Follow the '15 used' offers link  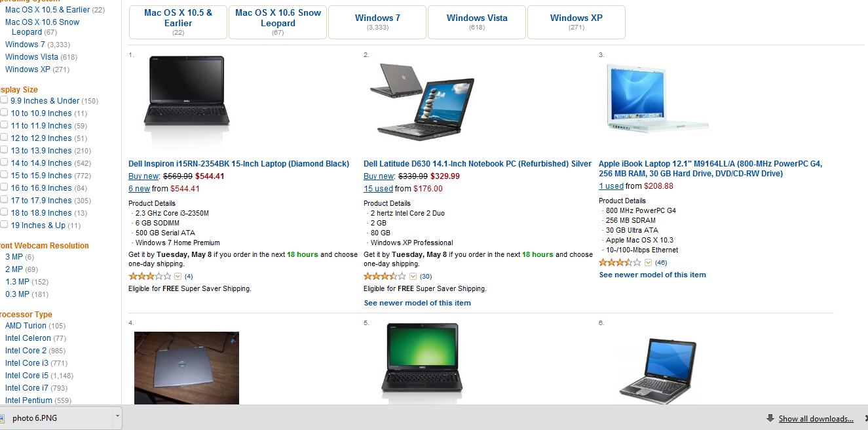pos(379,189)
